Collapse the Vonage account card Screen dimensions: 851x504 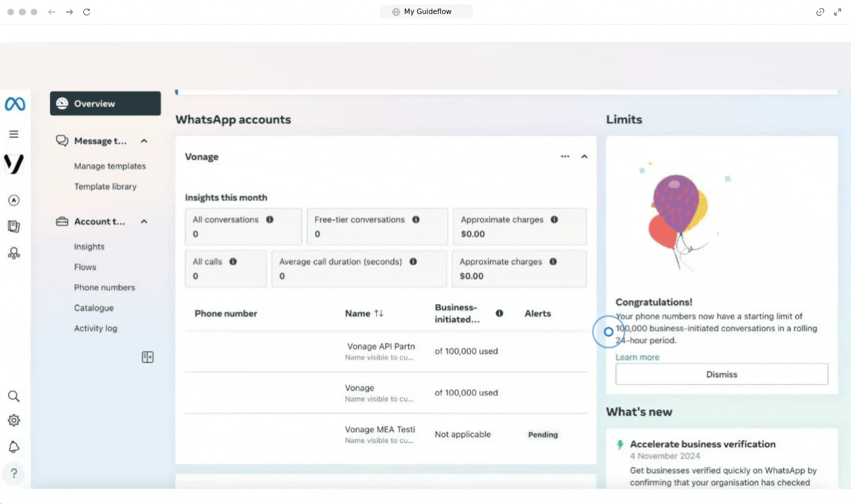tap(584, 157)
